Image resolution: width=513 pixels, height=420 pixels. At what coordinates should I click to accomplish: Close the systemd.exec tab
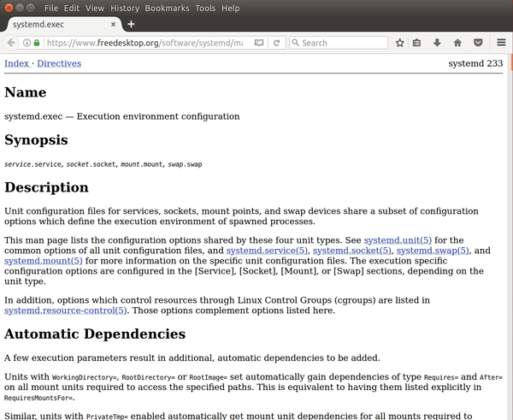click(x=113, y=24)
